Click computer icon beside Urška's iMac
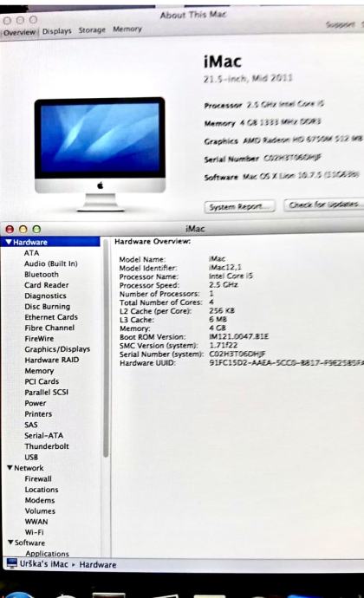The image size is (364, 598). (12, 563)
